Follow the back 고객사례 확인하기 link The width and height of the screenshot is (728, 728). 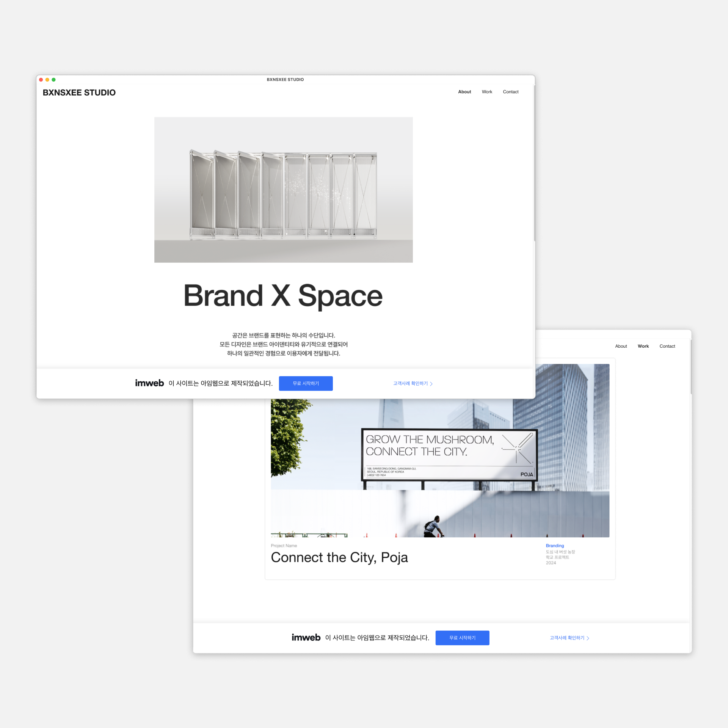tap(566, 637)
